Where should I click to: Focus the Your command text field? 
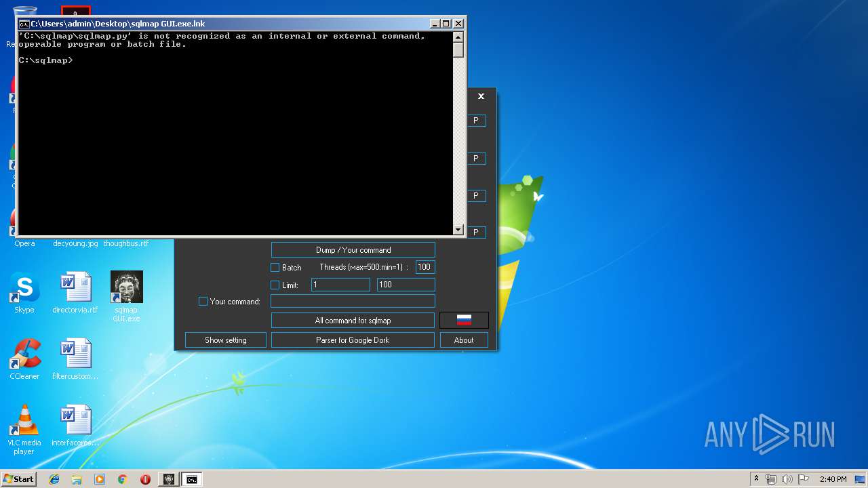pos(353,301)
